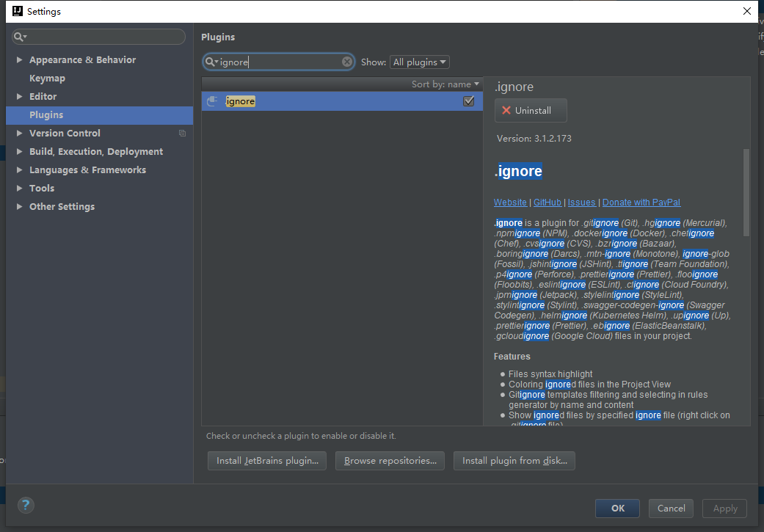Click Install plugin from disk button
The image size is (764, 532).
click(x=514, y=460)
